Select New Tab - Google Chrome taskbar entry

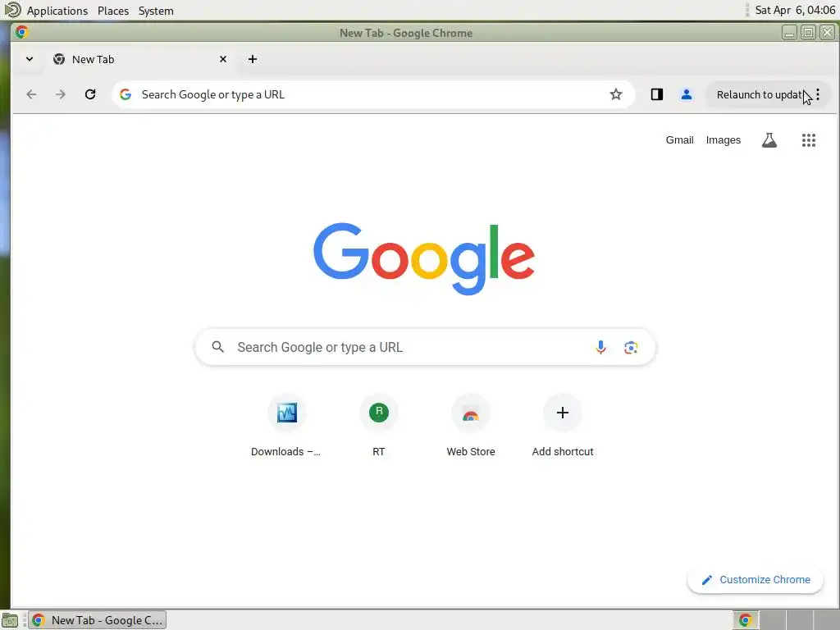[x=98, y=620]
